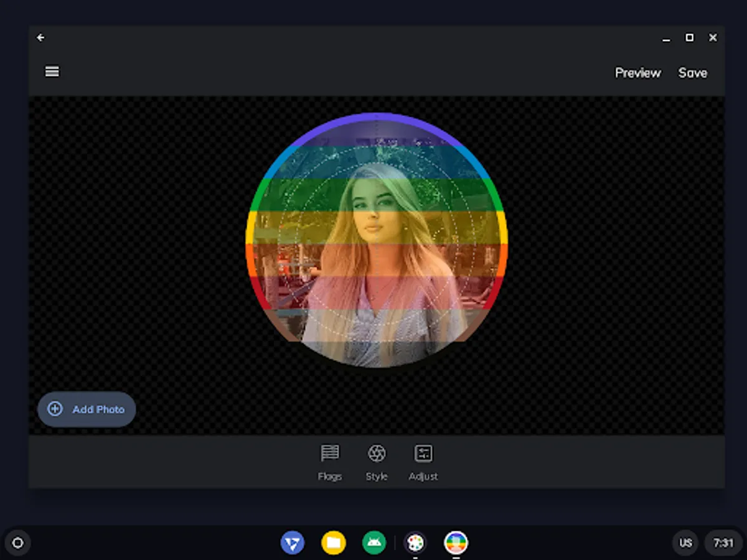Open the Adjust tab
This screenshot has height=560, width=747.
[x=423, y=463]
